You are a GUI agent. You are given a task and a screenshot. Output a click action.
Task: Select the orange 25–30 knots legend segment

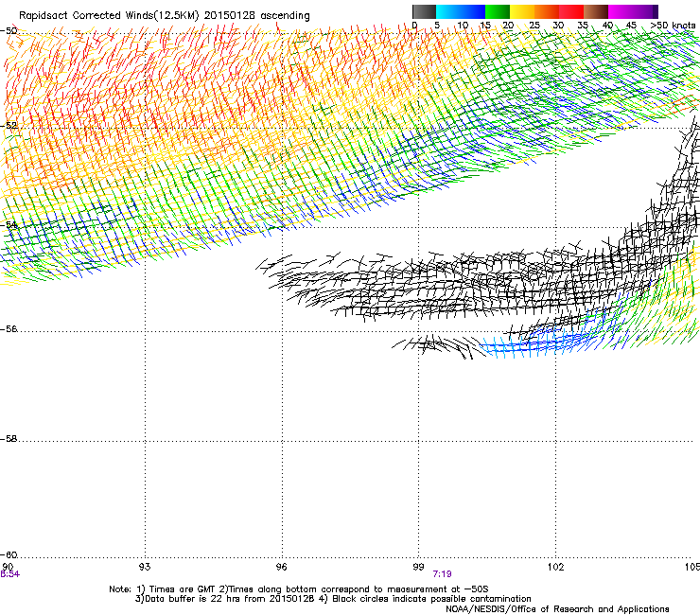547,11
